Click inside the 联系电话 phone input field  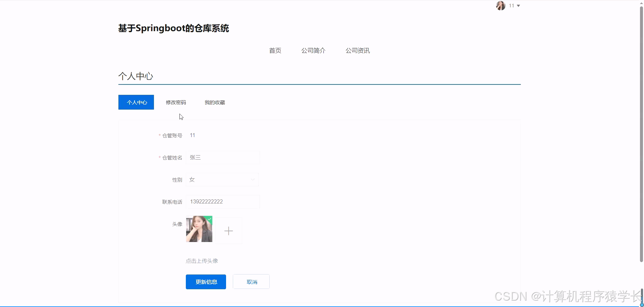222,201
